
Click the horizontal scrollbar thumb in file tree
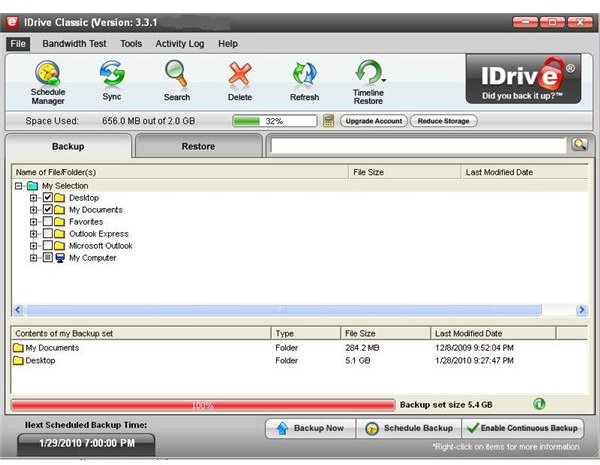click(284, 310)
